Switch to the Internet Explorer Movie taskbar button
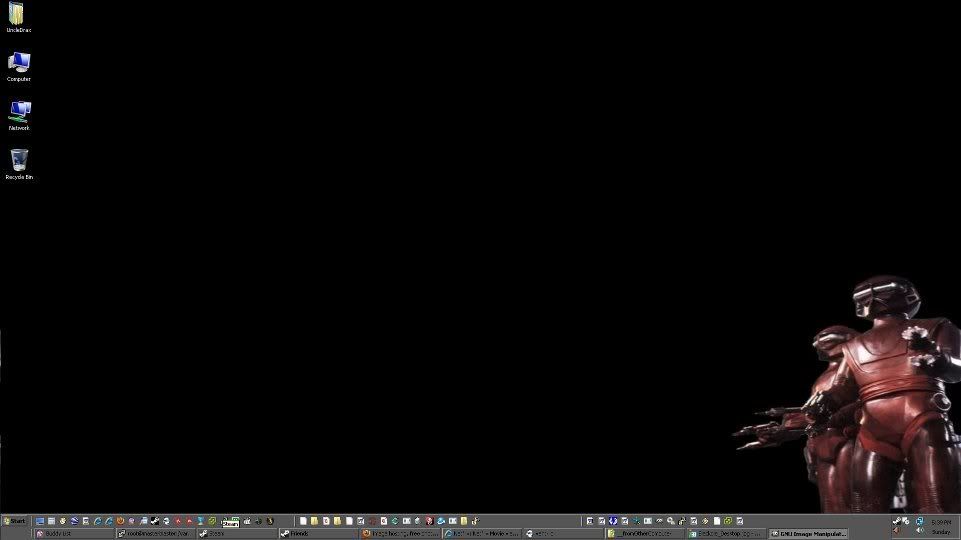 [x=482, y=534]
